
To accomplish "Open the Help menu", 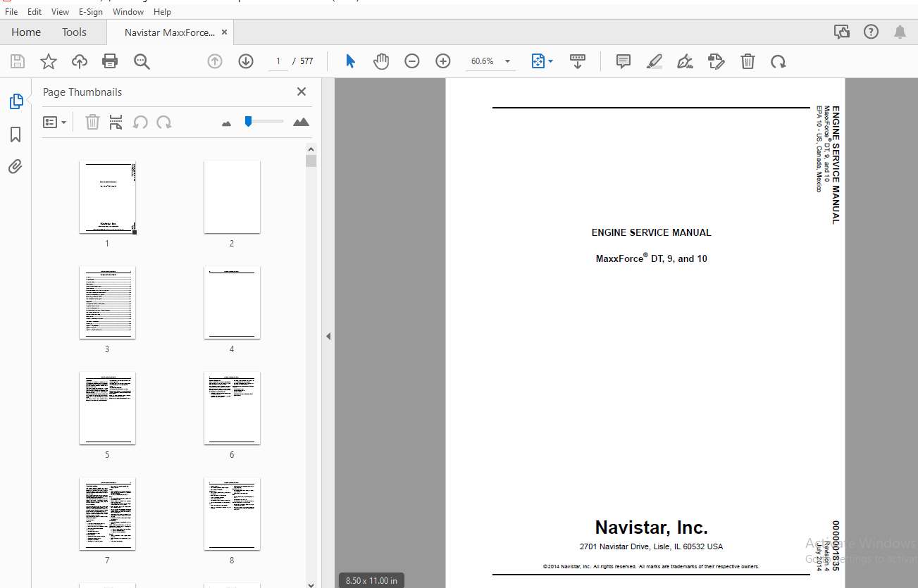I will point(162,12).
